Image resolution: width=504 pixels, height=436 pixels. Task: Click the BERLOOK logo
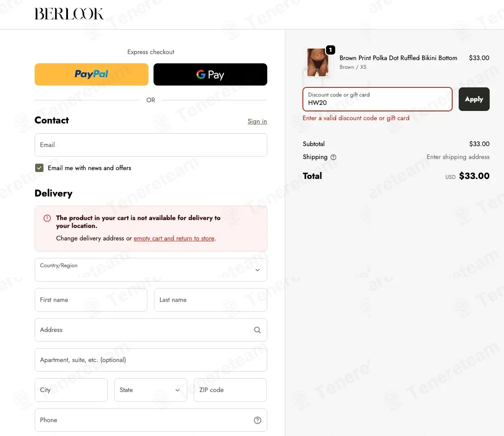(x=69, y=14)
